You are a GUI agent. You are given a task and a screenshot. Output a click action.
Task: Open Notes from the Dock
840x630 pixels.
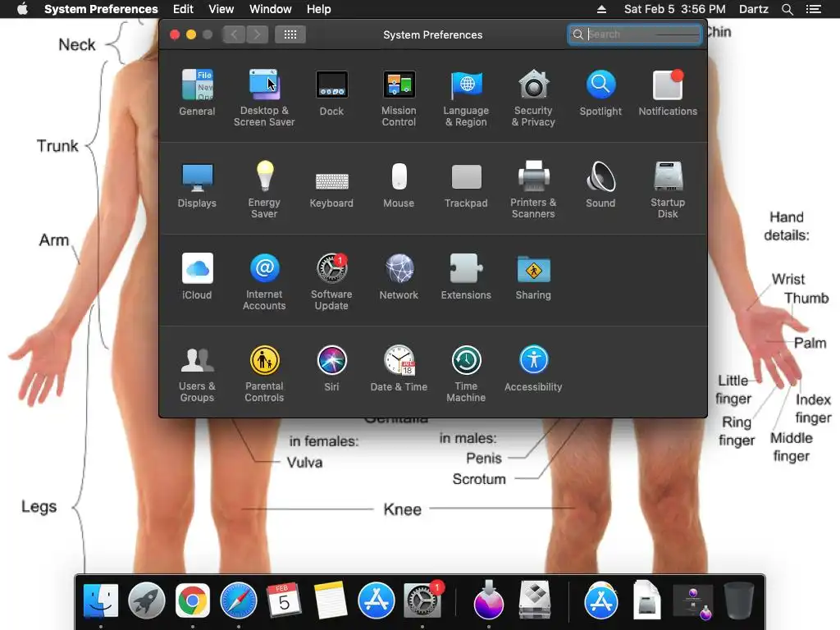tap(331, 600)
